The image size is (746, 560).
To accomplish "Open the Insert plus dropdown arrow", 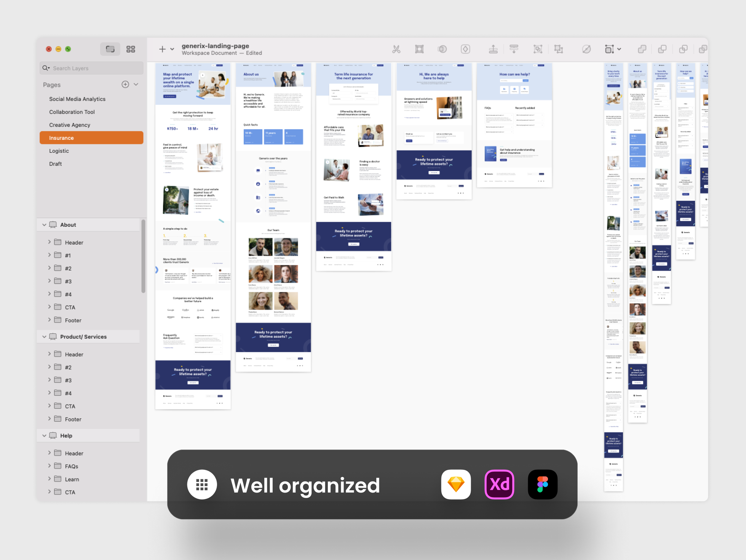I will coord(172,49).
